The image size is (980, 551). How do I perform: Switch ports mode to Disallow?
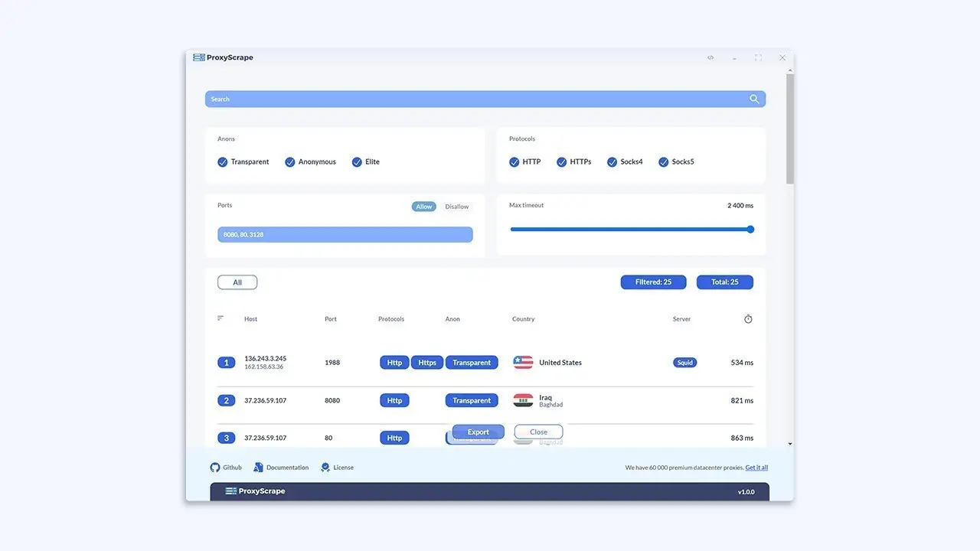pos(457,207)
